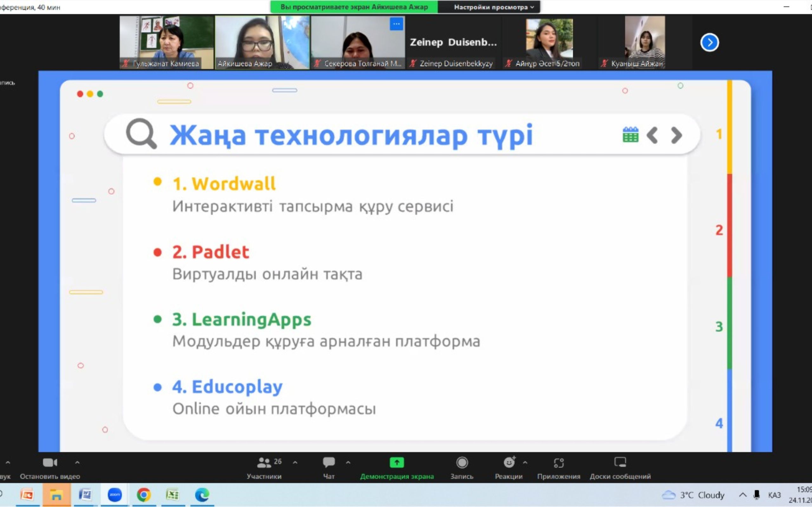
Task: Open the Reactions smiley icon
Action: click(x=509, y=463)
